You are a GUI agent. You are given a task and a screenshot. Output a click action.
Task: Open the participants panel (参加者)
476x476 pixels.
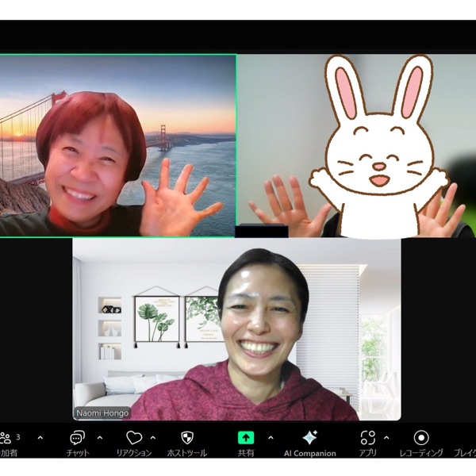(6, 438)
